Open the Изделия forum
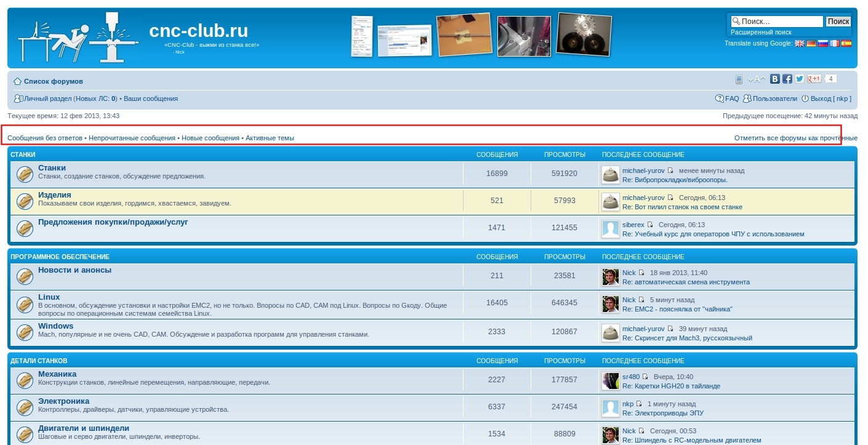This screenshot has height=445, width=868. (55, 194)
